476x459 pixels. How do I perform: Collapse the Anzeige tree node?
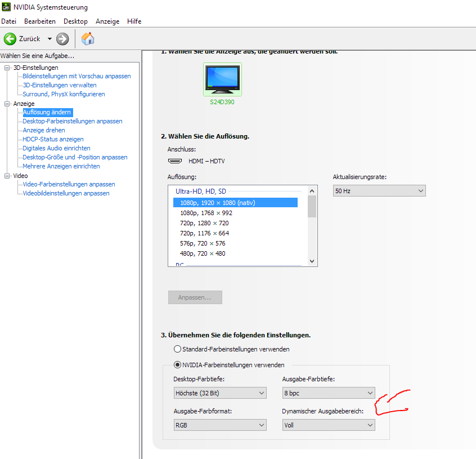(7, 104)
